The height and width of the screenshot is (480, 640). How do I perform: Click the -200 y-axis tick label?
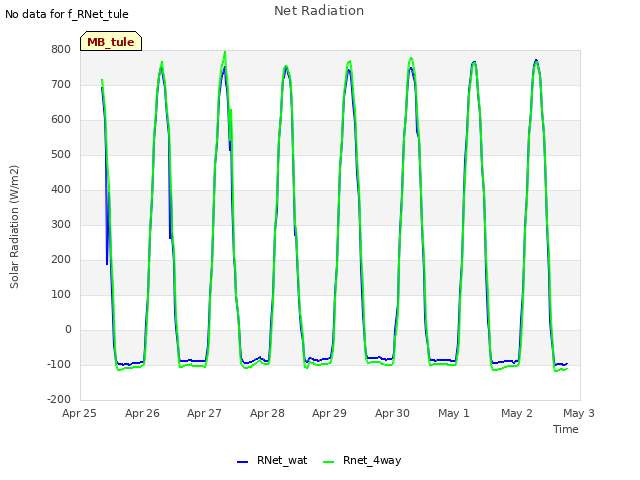click(59, 400)
